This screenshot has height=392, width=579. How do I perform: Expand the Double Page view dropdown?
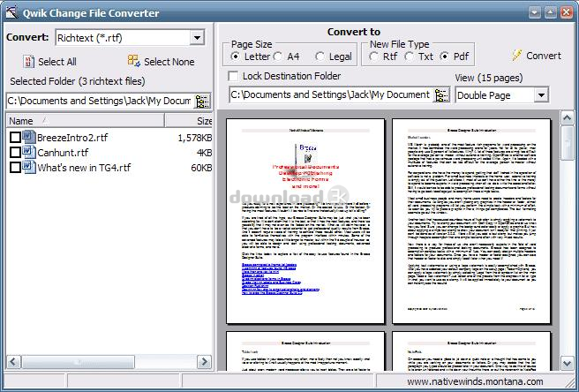pyautogui.click(x=539, y=94)
